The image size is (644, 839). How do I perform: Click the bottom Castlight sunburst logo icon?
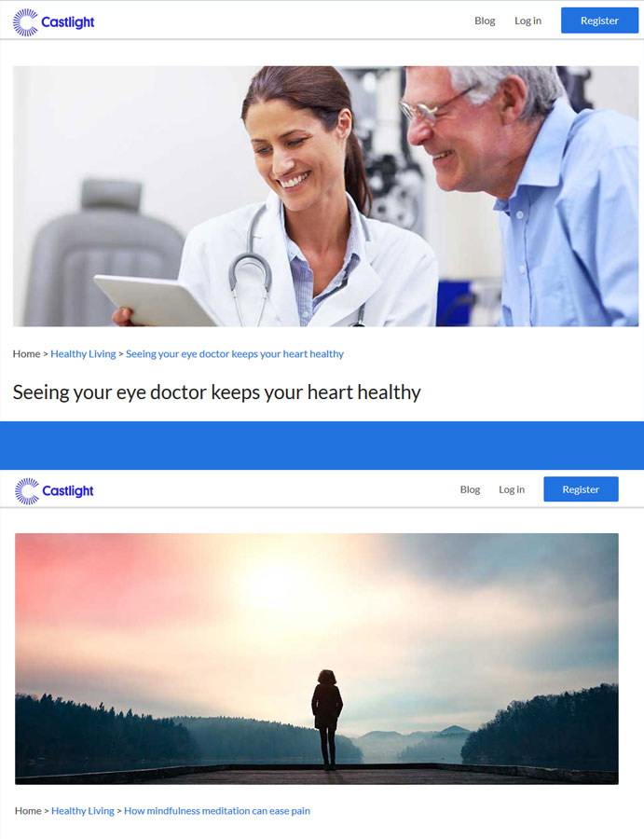click(x=27, y=490)
